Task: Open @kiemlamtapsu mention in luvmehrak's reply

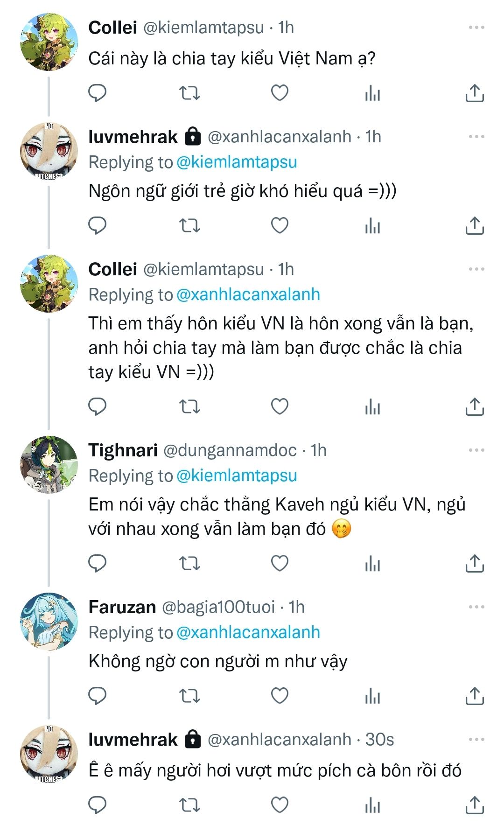Action: (237, 162)
